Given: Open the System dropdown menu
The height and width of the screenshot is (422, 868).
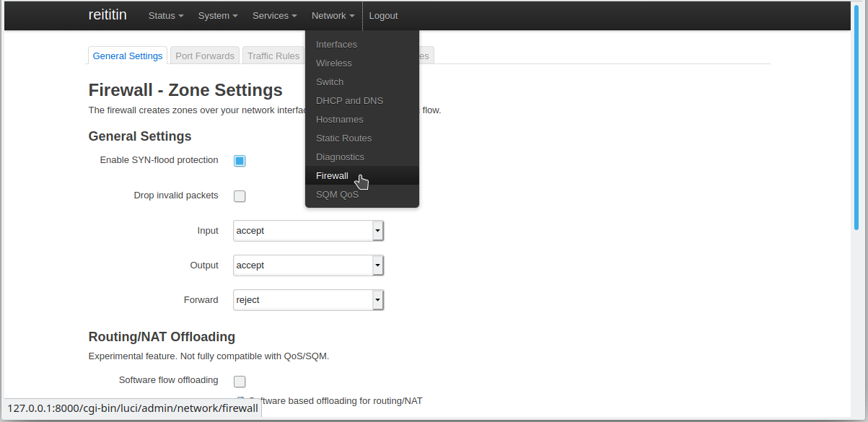Looking at the screenshot, I should click(218, 16).
